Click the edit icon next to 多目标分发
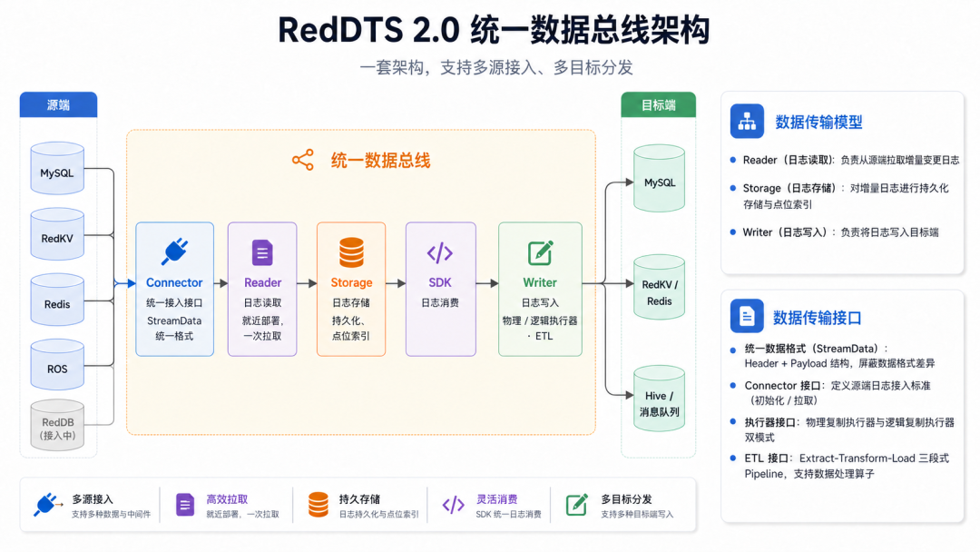Viewport: 980px width, 552px height. click(x=577, y=505)
